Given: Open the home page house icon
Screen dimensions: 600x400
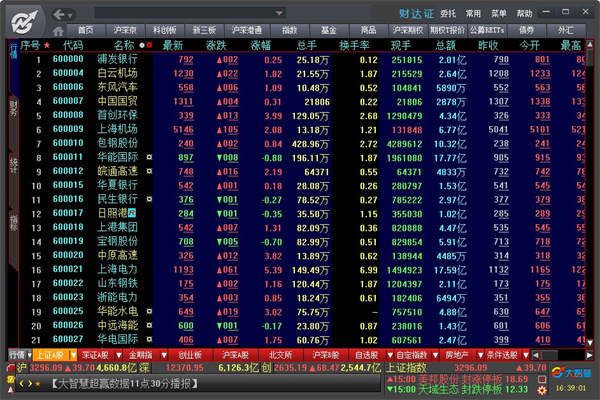Looking at the screenshot, I should (x=58, y=31).
